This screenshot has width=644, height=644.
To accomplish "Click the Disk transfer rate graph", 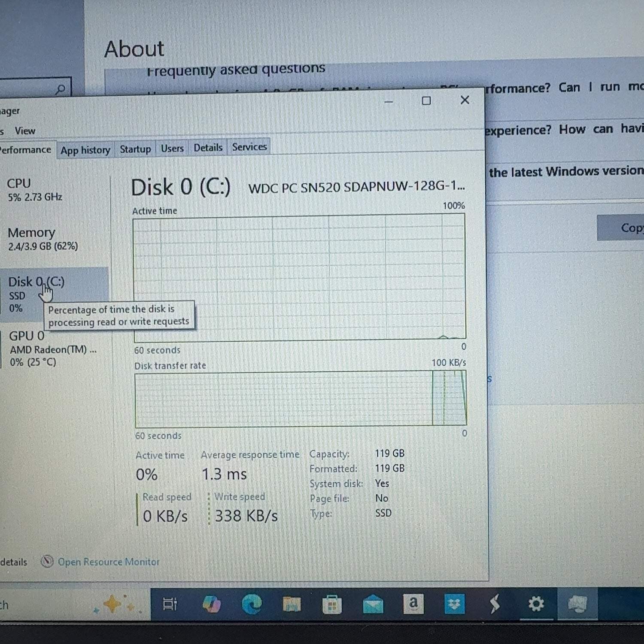I will point(300,398).
